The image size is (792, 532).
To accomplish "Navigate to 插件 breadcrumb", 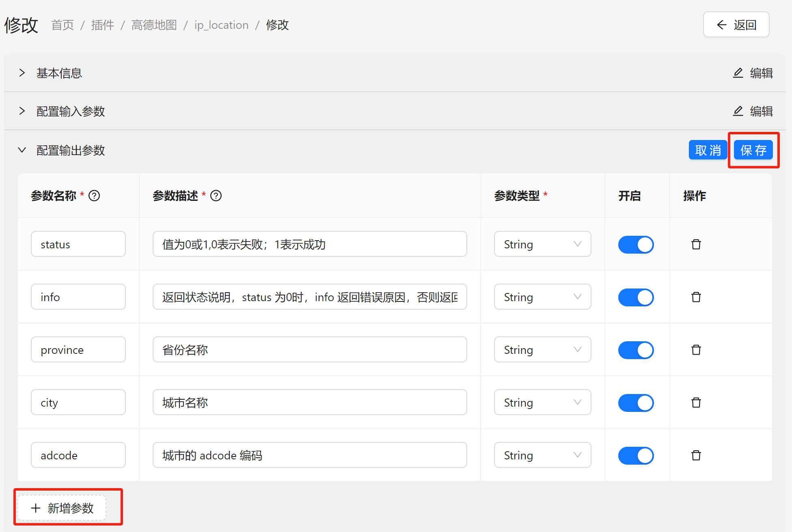I will coord(102,25).
